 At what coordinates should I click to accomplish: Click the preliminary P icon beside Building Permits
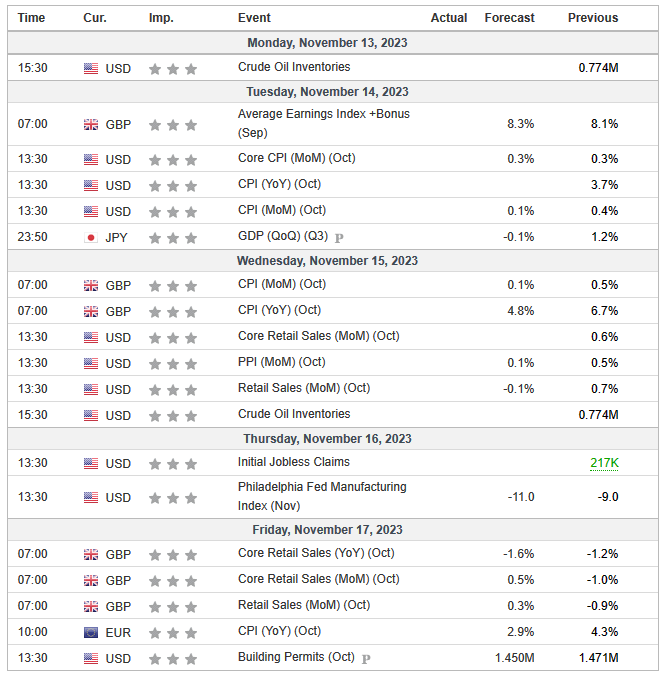coord(365,658)
